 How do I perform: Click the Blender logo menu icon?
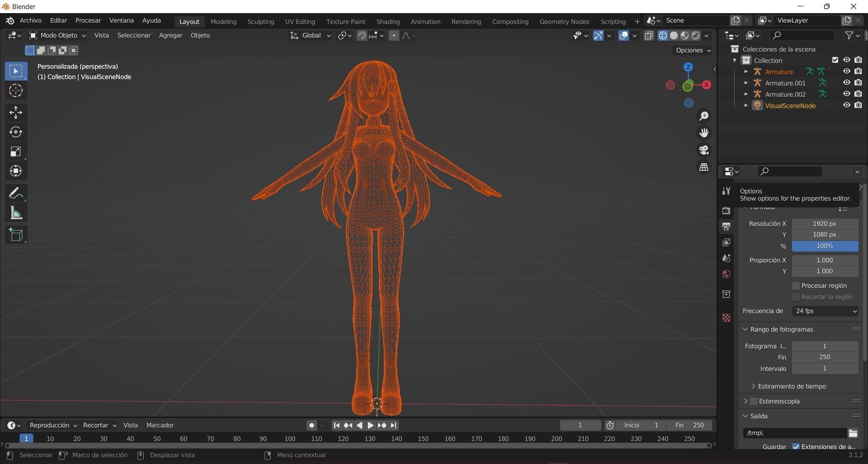click(10, 20)
